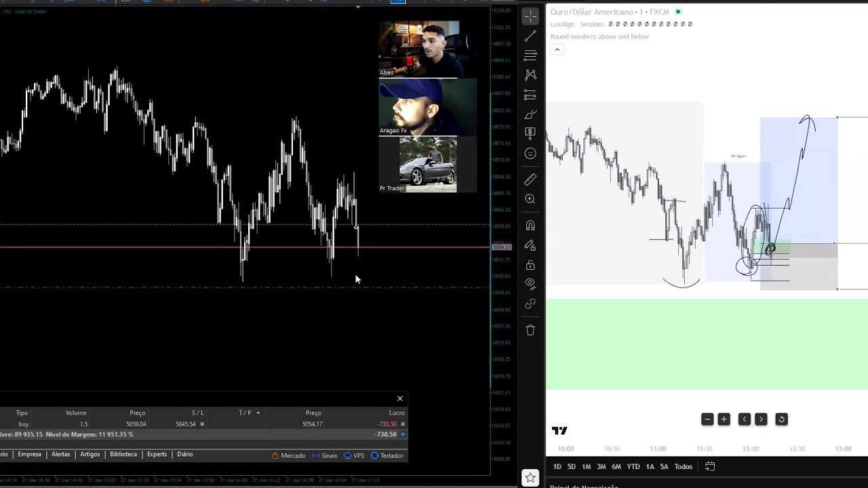Viewport: 868px width, 488px height.
Task: Set chart range to 1A
Action: tap(650, 466)
